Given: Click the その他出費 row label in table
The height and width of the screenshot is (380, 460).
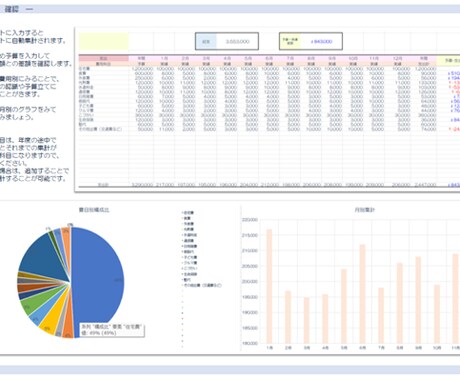Looking at the screenshot, I should 100,129.
